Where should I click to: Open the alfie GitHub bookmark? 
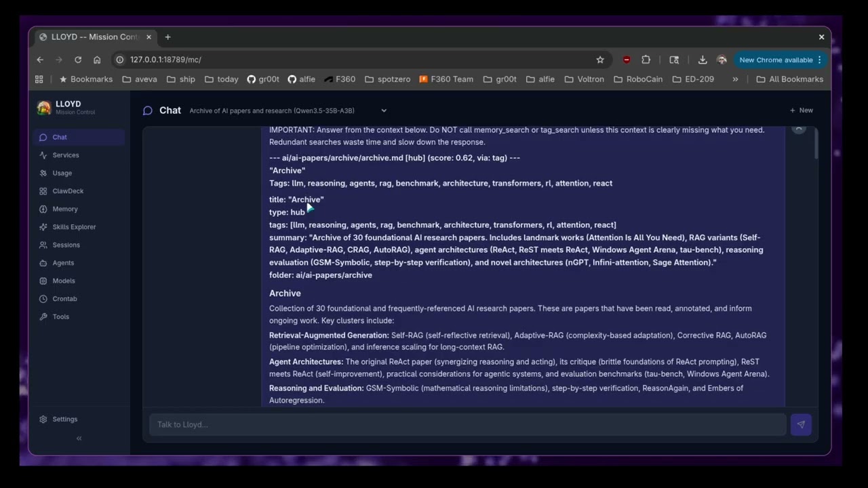click(301, 79)
